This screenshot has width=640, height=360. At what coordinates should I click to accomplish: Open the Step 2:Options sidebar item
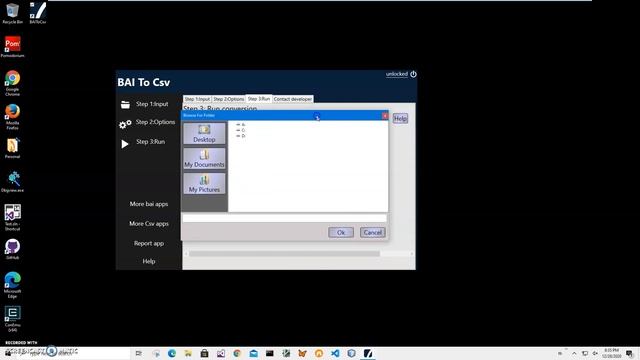(155, 122)
